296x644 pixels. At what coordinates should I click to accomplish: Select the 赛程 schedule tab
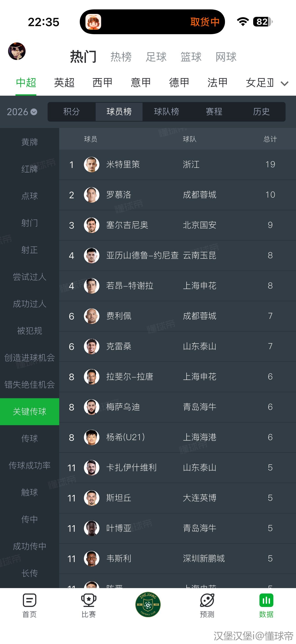point(214,112)
